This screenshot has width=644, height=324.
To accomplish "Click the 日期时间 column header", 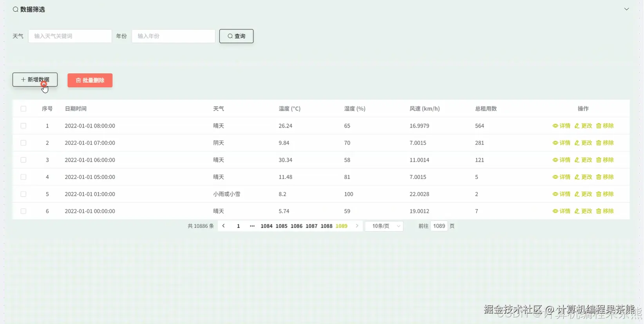I will coord(76,109).
